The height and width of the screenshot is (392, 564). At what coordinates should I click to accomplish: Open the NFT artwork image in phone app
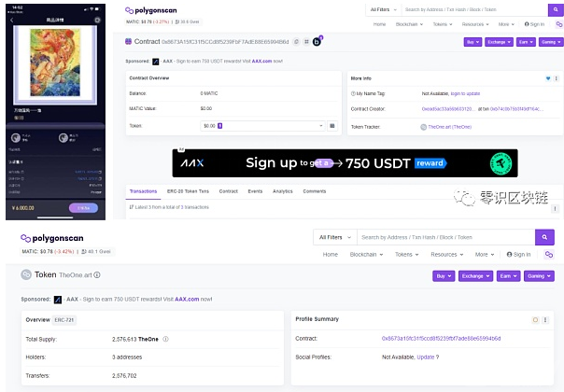click(x=55, y=63)
